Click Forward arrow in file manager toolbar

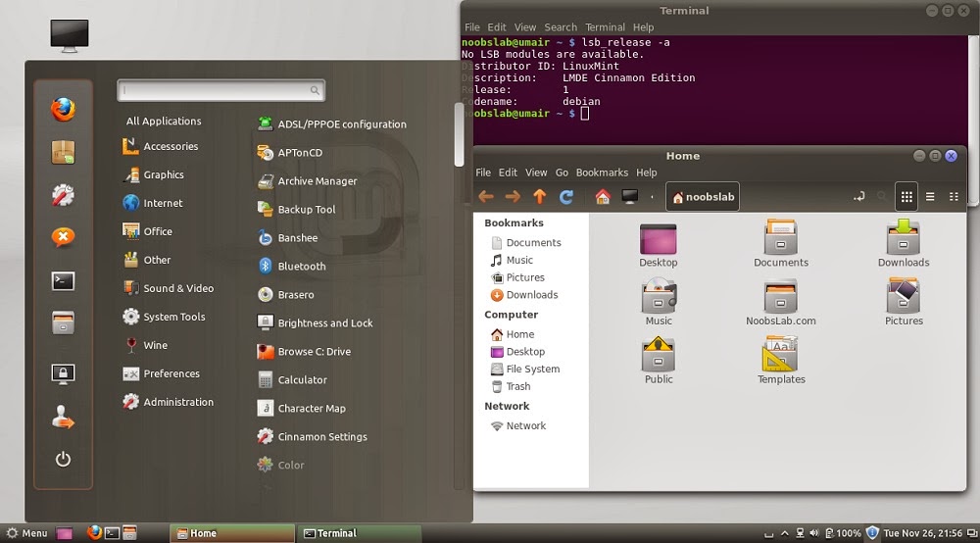[513, 197]
